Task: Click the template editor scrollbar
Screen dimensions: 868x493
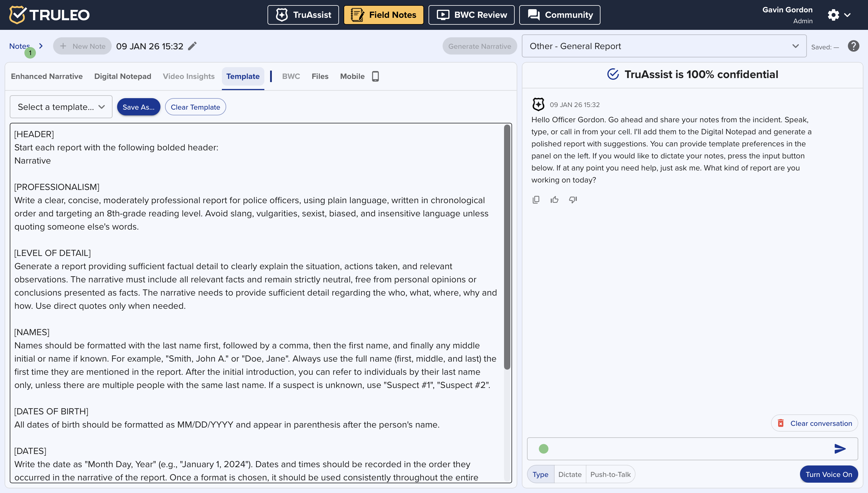Action: [507, 247]
